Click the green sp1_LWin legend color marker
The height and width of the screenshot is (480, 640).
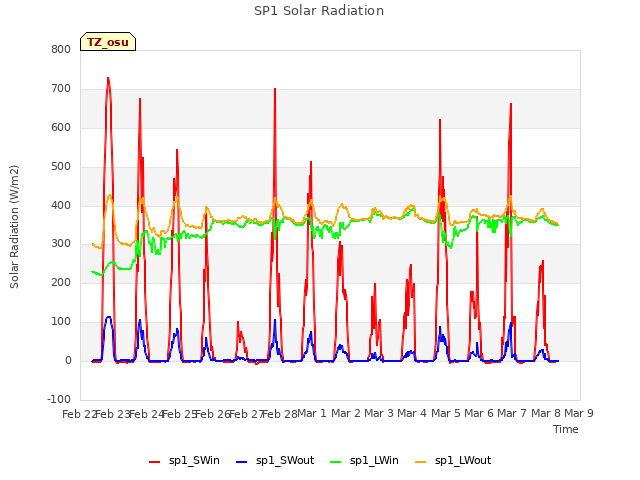pyautogui.click(x=336, y=462)
